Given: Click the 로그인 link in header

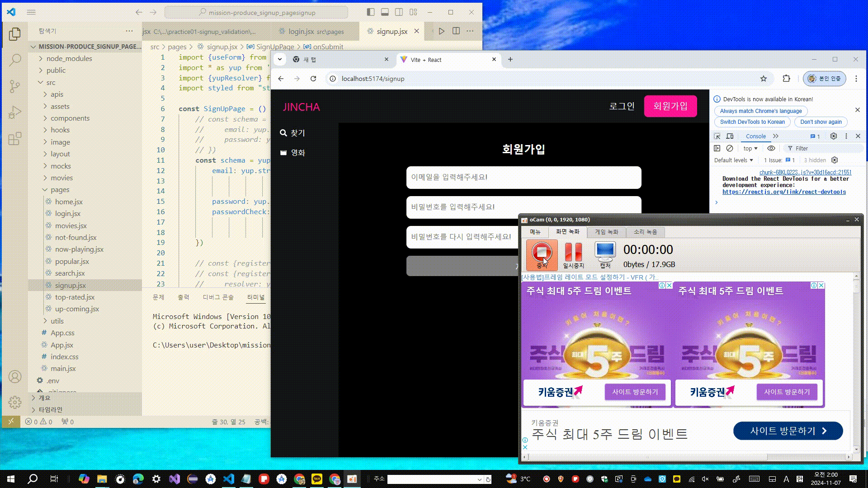Looking at the screenshot, I should (x=622, y=106).
